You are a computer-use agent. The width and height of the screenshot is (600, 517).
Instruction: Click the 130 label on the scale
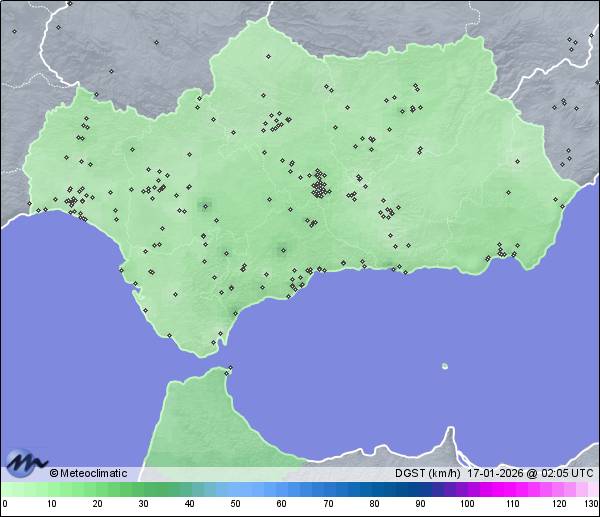coord(591,504)
